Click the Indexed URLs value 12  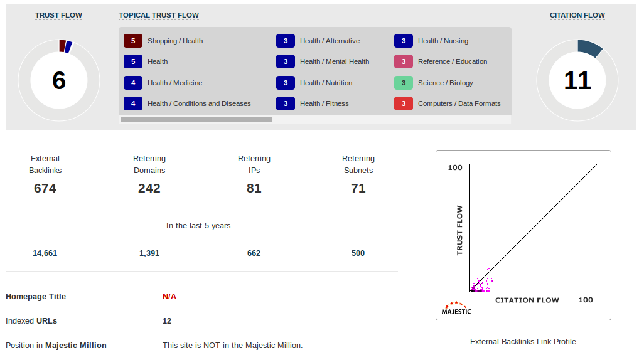(167, 321)
